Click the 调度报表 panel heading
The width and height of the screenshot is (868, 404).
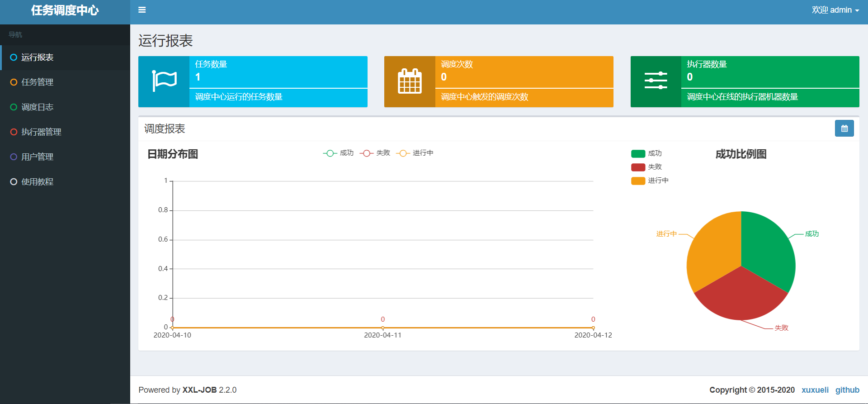click(x=165, y=129)
